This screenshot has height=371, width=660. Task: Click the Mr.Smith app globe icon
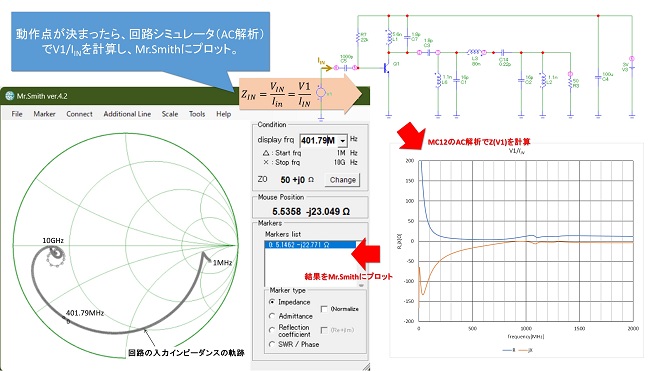tap(9, 96)
